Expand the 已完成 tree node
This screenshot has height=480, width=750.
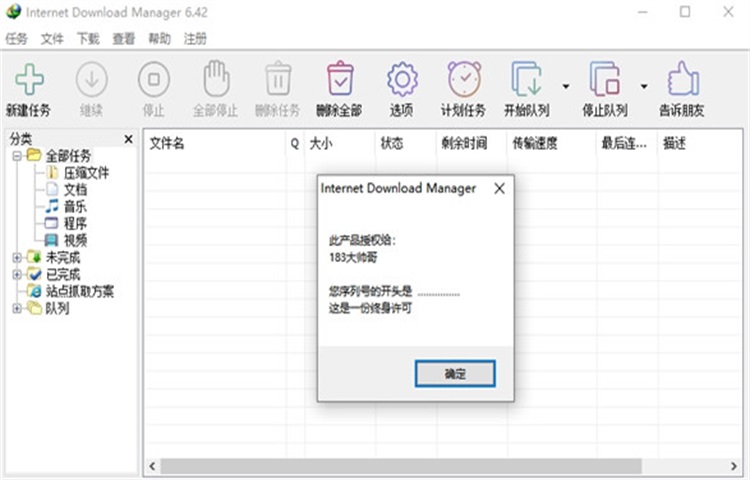point(17,274)
